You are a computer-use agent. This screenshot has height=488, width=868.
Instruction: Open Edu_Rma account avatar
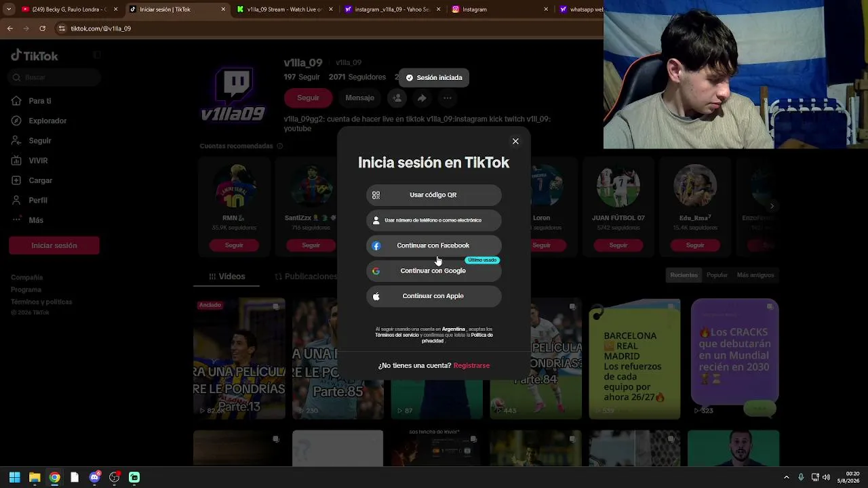click(695, 186)
